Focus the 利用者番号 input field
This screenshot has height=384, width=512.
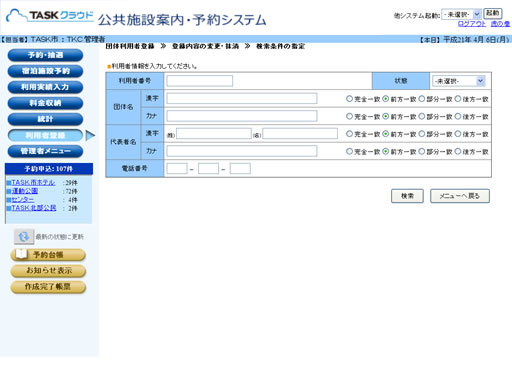200,81
